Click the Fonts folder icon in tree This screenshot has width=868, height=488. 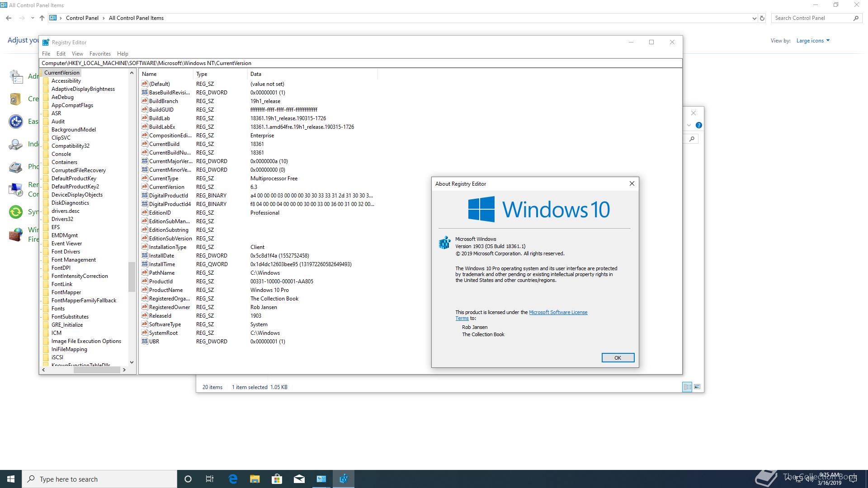[46, 309]
